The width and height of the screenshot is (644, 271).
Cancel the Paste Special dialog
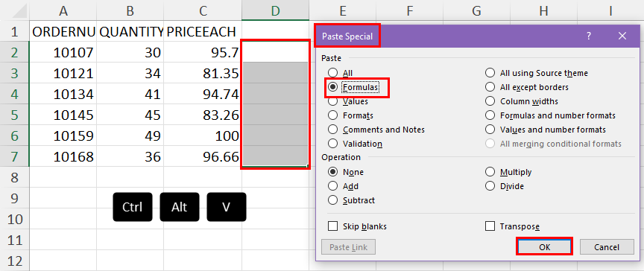[607, 247]
